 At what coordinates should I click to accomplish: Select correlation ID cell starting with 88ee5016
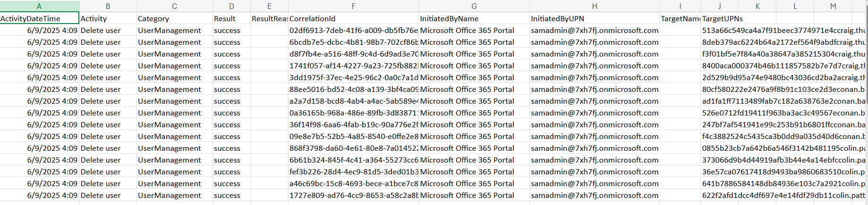pos(353,90)
